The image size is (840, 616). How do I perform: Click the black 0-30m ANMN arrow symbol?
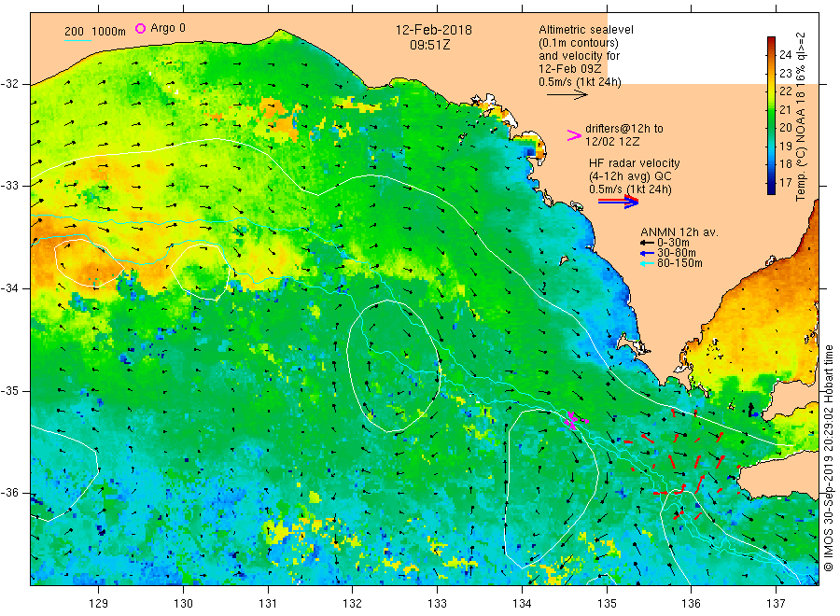[x=647, y=243]
